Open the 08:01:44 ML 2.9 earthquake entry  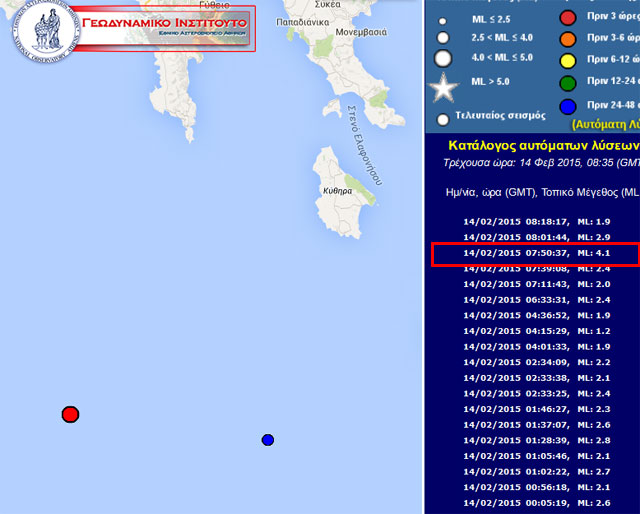(536, 237)
